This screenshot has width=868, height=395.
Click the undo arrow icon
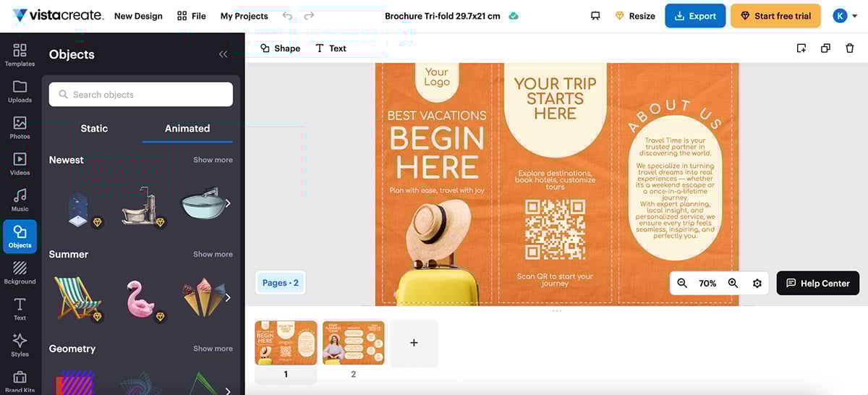pos(287,16)
